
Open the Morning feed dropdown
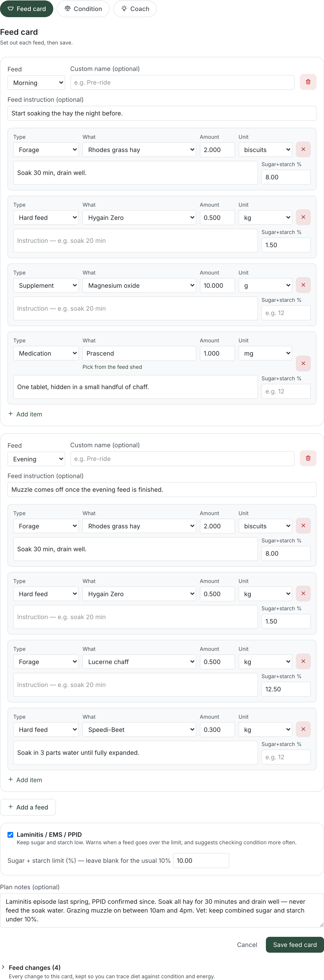(x=36, y=83)
